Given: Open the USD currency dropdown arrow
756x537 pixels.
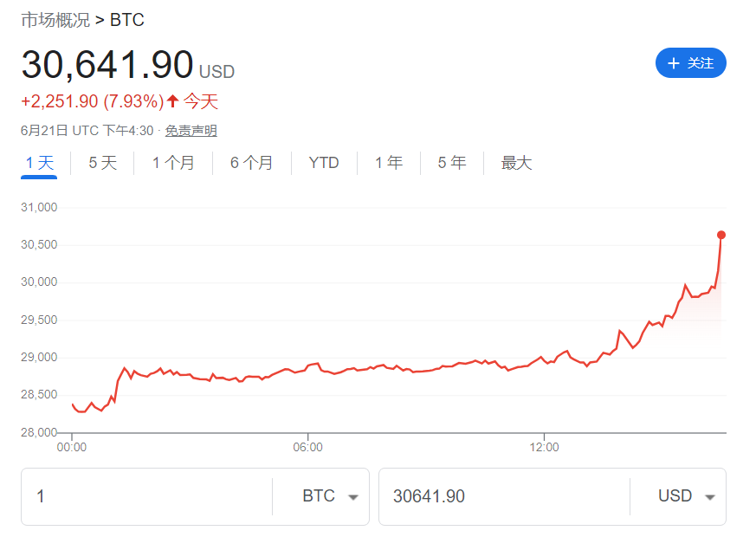Looking at the screenshot, I should point(710,497).
